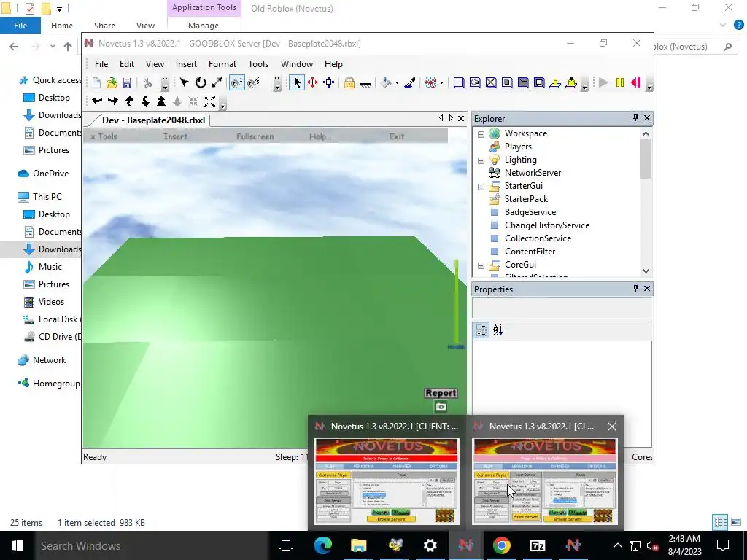The width and height of the screenshot is (747, 560).
Task: Click the Cut scissors icon
Action: [147, 83]
